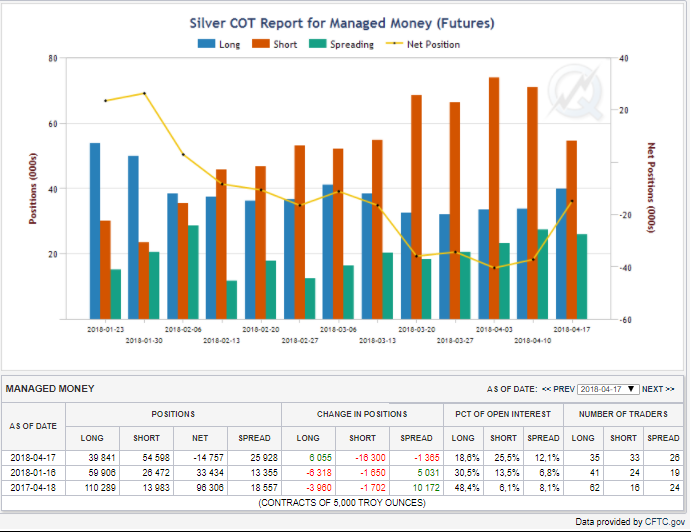Click the net value 96 306

tap(210, 487)
